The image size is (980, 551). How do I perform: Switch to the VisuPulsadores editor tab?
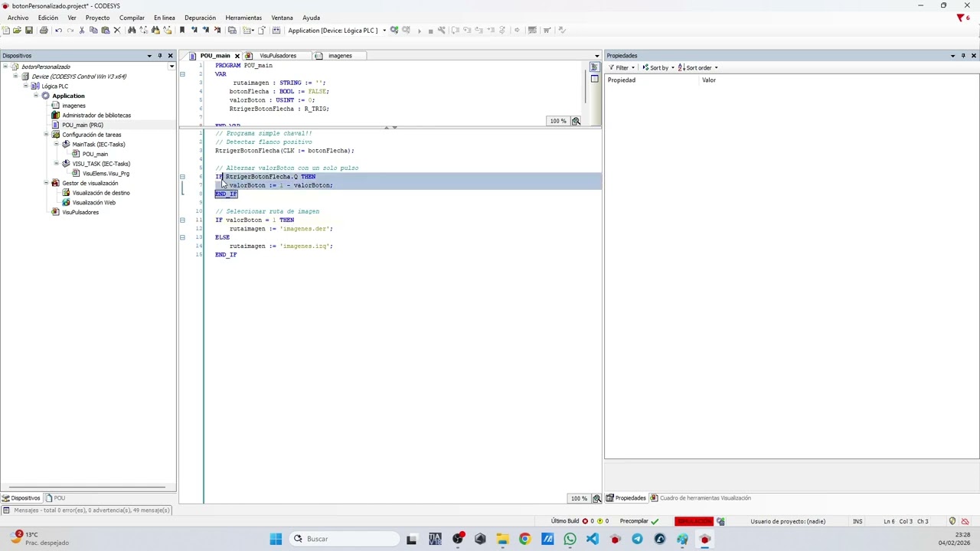click(x=277, y=55)
